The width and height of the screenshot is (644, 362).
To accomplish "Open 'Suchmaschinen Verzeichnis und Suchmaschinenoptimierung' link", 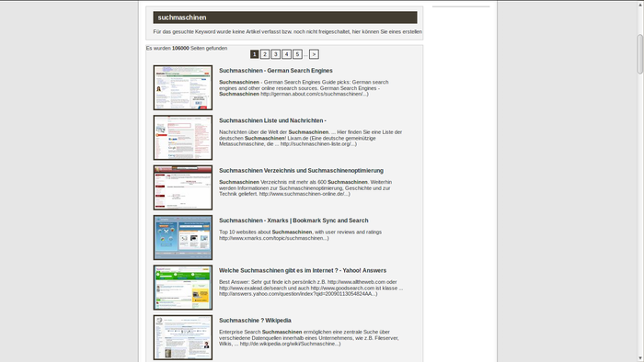I will [301, 171].
